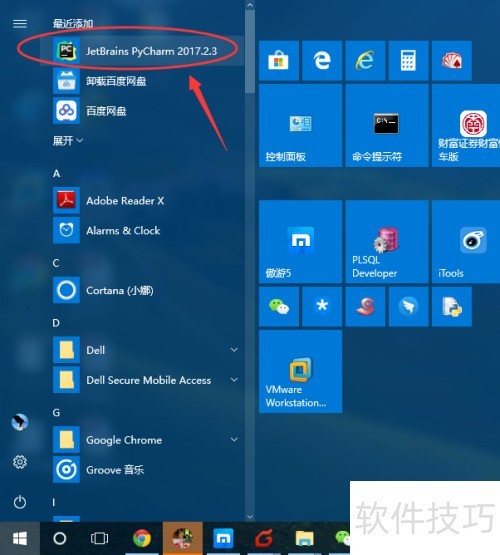
Task: Toggle the hamburger menu
Action: point(20,24)
